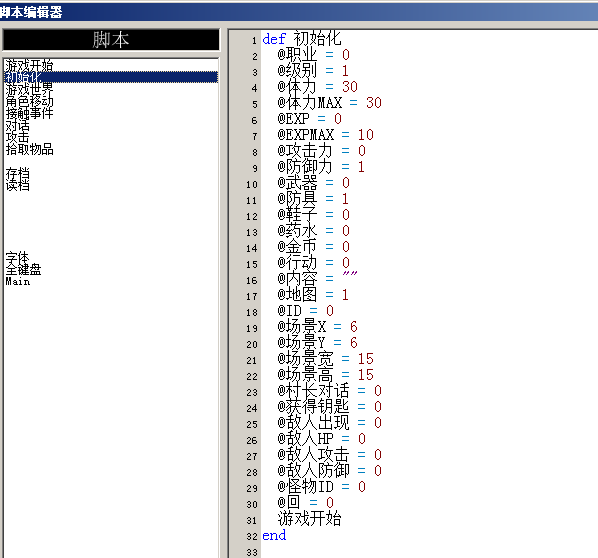Click the line '@行动 = 0'

coord(313,263)
